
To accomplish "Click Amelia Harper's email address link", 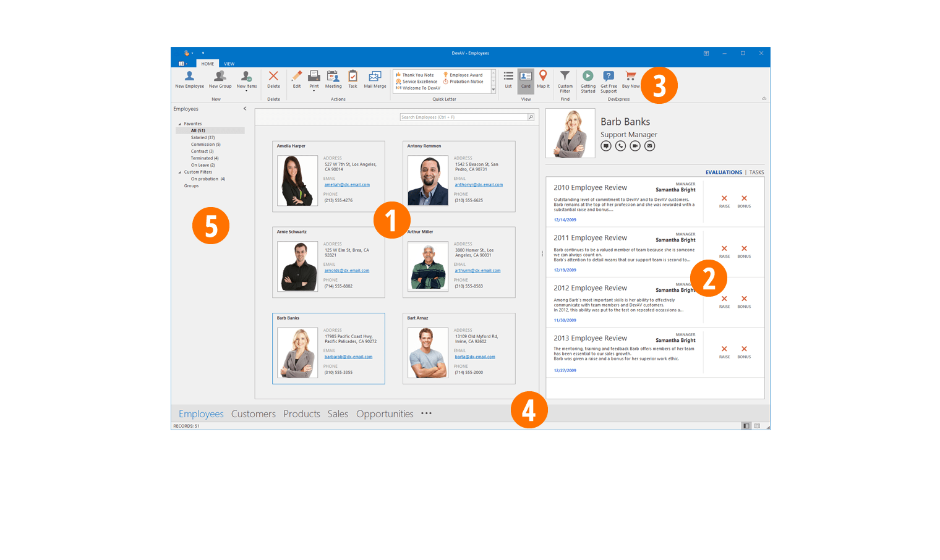I will click(x=347, y=185).
